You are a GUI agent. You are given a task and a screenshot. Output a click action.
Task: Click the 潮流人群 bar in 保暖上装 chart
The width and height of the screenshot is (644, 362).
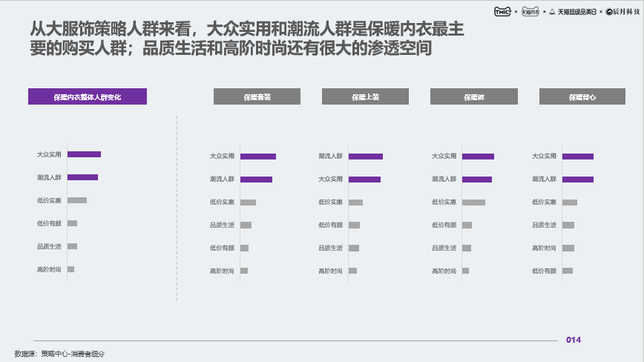[366, 157]
